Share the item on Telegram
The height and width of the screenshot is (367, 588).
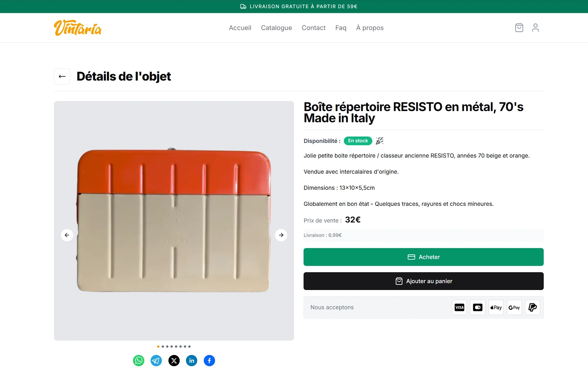pos(156,360)
